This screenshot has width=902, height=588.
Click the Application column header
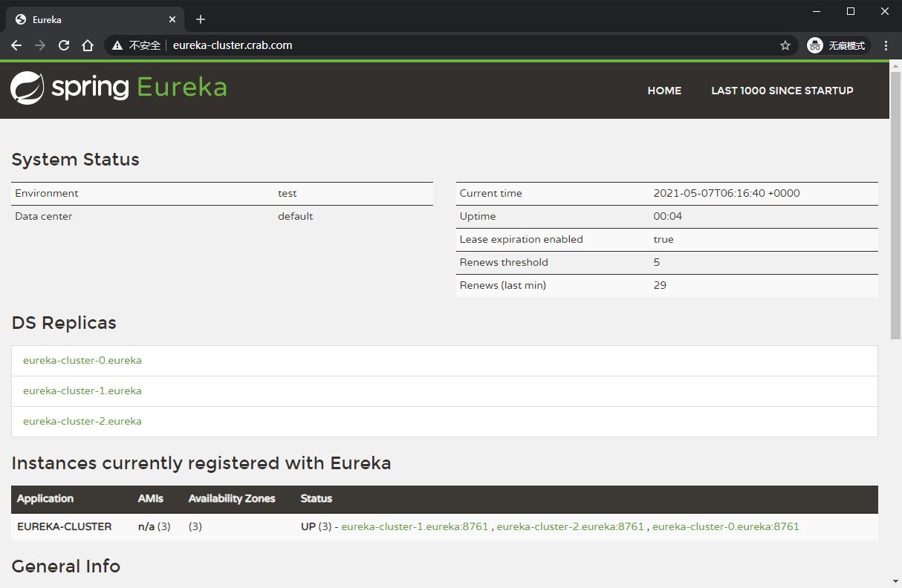[45, 498]
